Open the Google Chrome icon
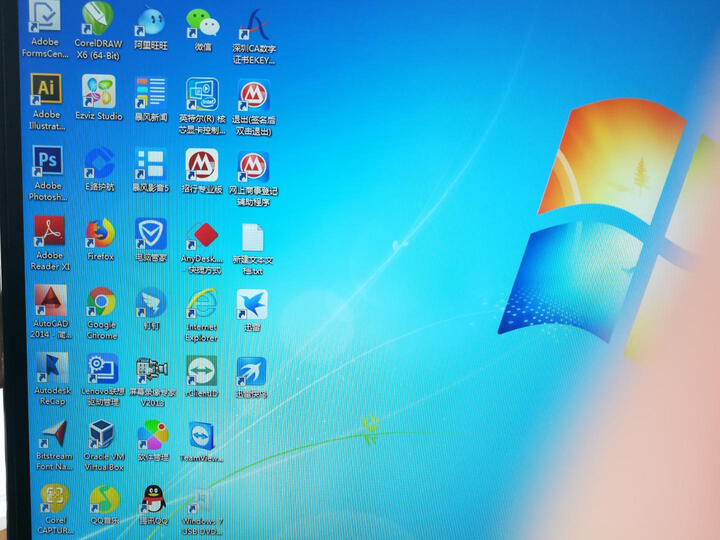The height and width of the screenshot is (540, 720). point(101,302)
